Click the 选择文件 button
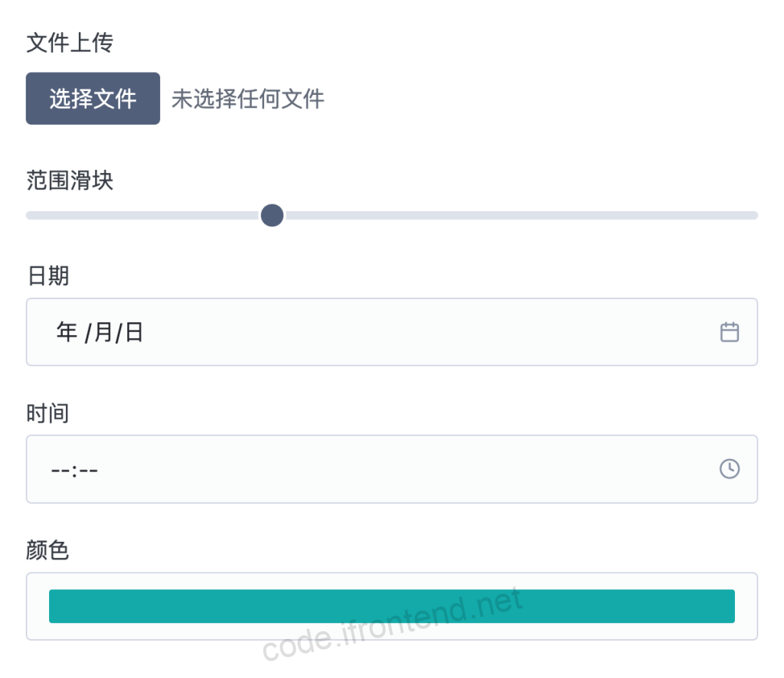Viewport: 784px width, 678px height. point(93,99)
